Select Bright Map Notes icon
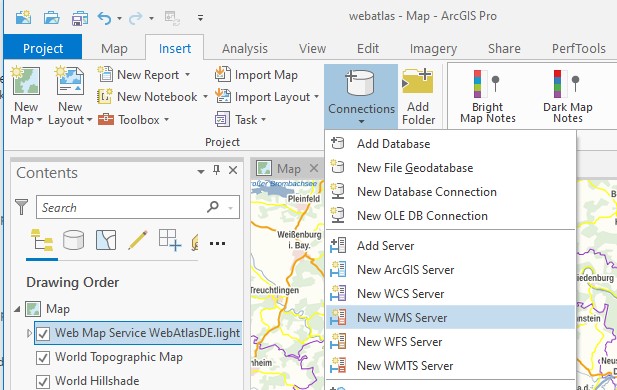Image resolution: width=617 pixels, height=390 pixels. click(x=487, y=83)
